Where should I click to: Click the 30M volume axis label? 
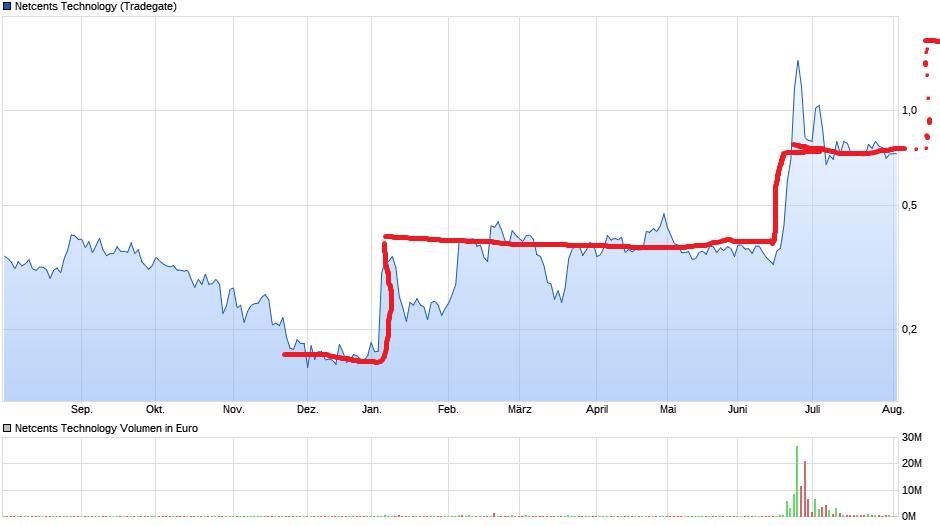[912, 438]
